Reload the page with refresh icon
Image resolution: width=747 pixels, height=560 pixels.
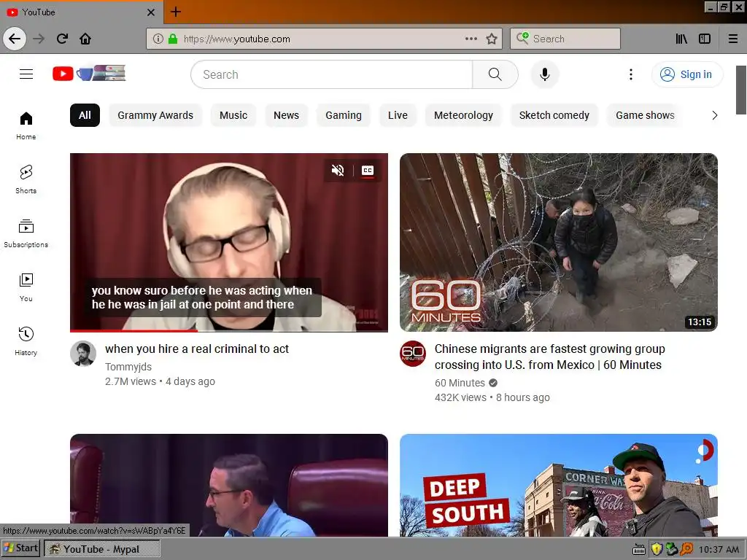click(62, 39)
